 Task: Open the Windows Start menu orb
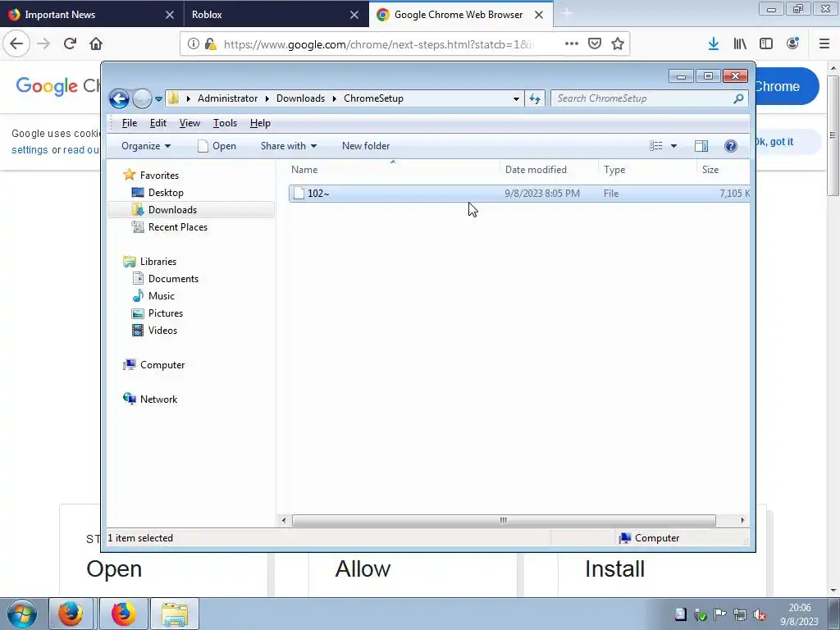(x=22, y=614)
